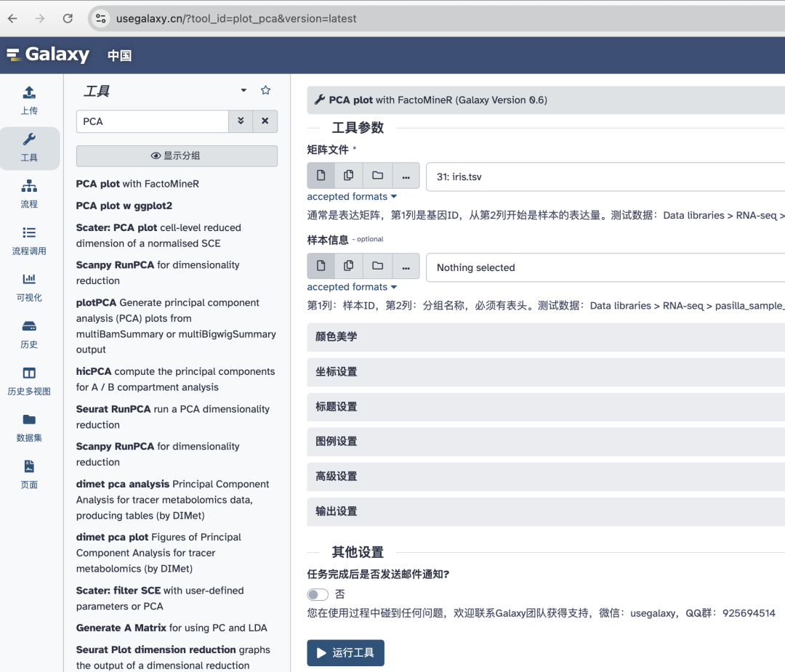
Task: Toggle 显示分组 to show tool groups
Action: tap(176, 155)
